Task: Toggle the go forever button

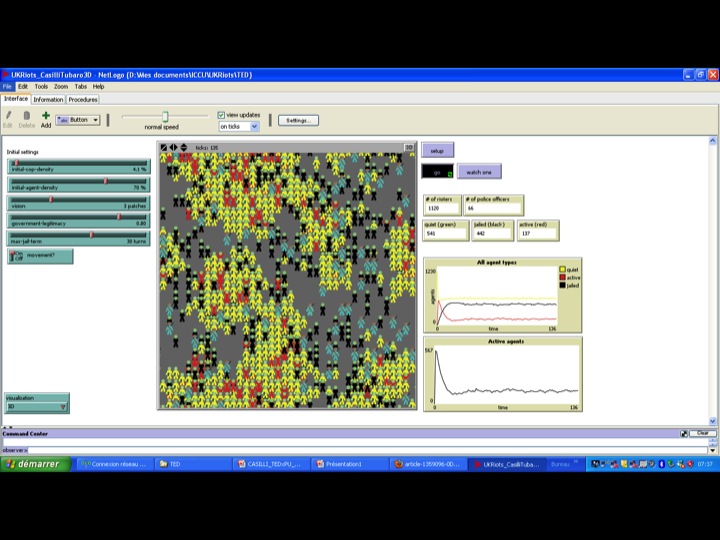Action: click(x=437, y=172)
